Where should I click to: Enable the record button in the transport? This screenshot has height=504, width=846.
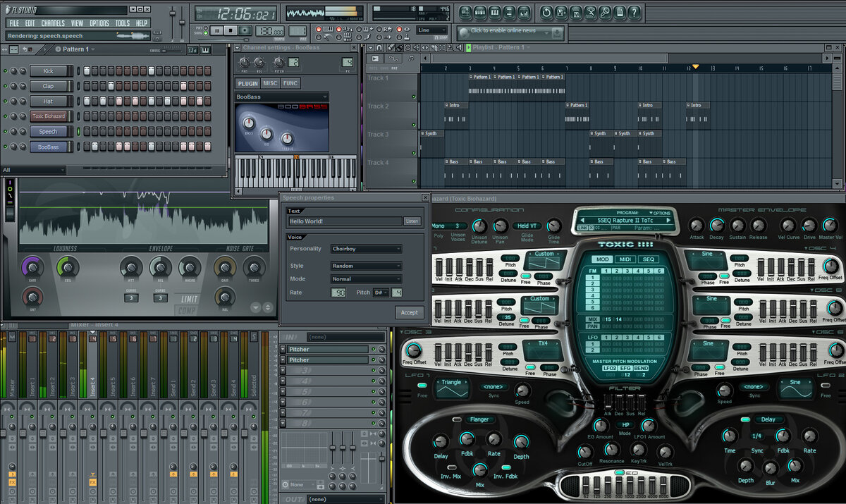(245, 30)
